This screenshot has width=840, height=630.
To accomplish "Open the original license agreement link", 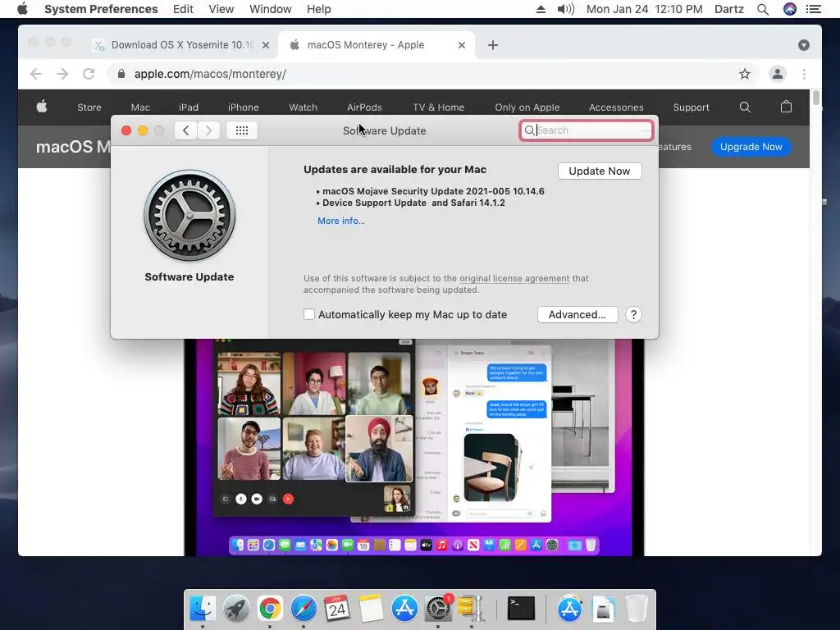I will pos(514,278).
